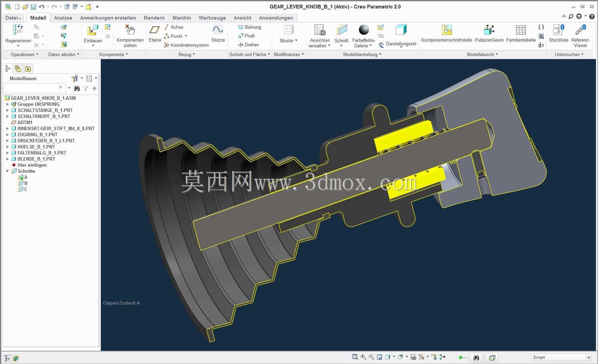598x364 pixels.
Task: Toggle the model tree filter funnel icon
Action: coord(86,88)
